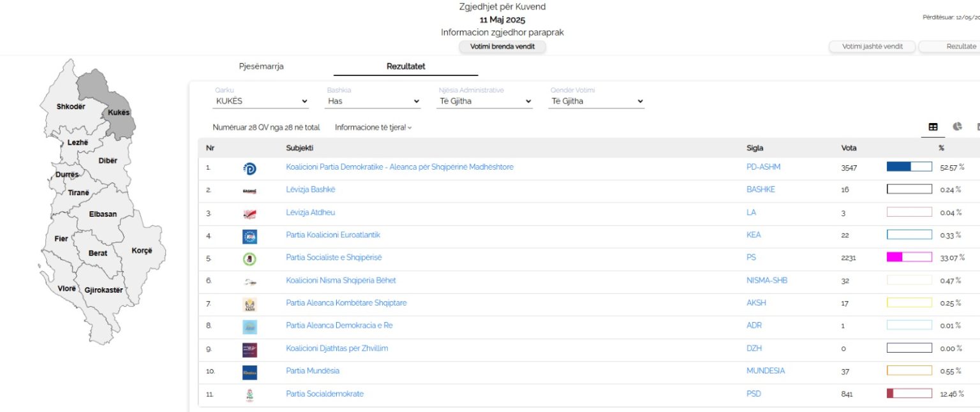Select Elbasan region on the map

pos(103,214)
